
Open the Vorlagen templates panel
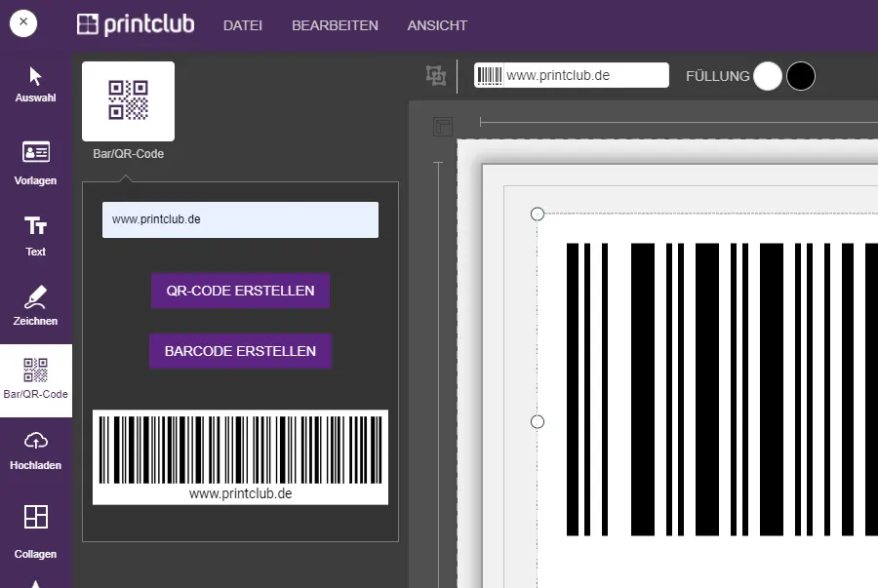pyautogui.click(x=36, y=162)
